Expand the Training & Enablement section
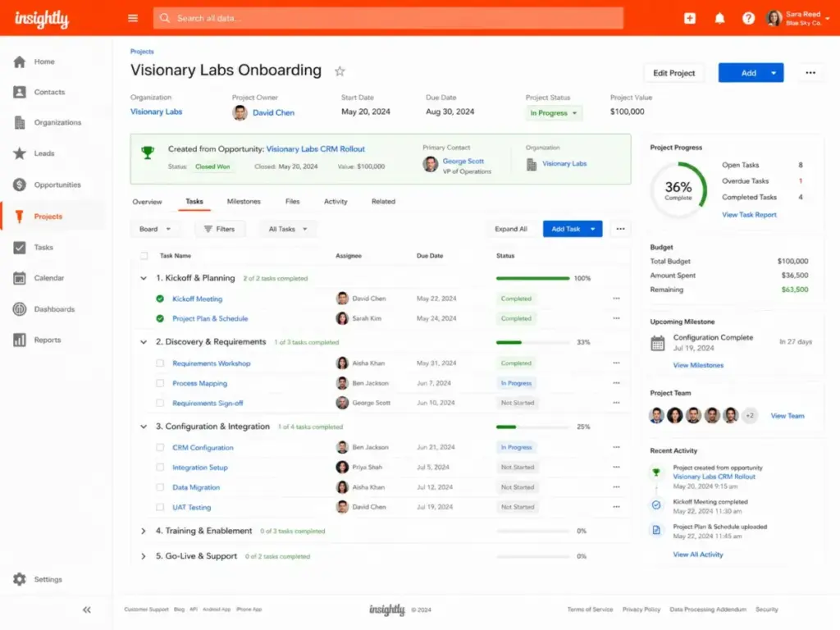840x630 pixels. point(143,531)
